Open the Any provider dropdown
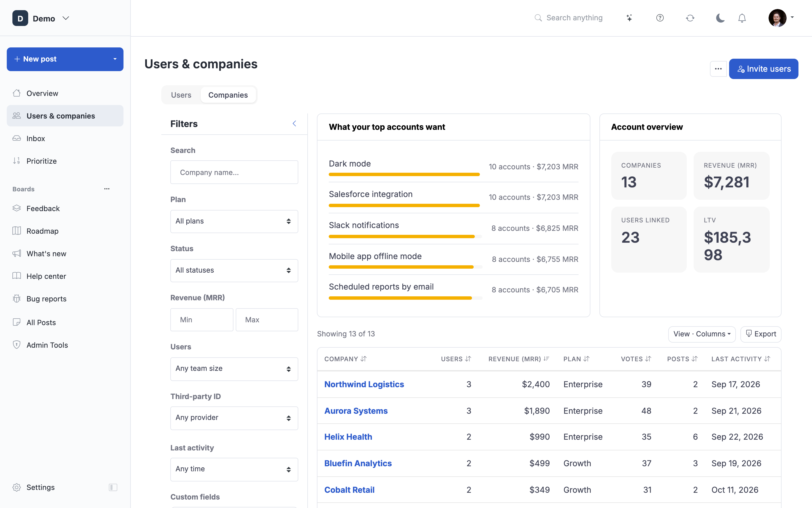The image size is (812, 508). [x=234, y=418]
